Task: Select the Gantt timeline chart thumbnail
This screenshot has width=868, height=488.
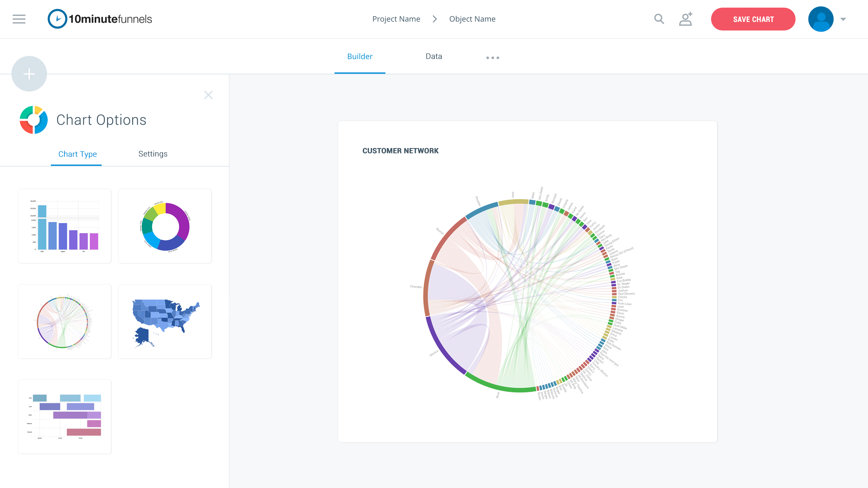Action: point(64,417)
